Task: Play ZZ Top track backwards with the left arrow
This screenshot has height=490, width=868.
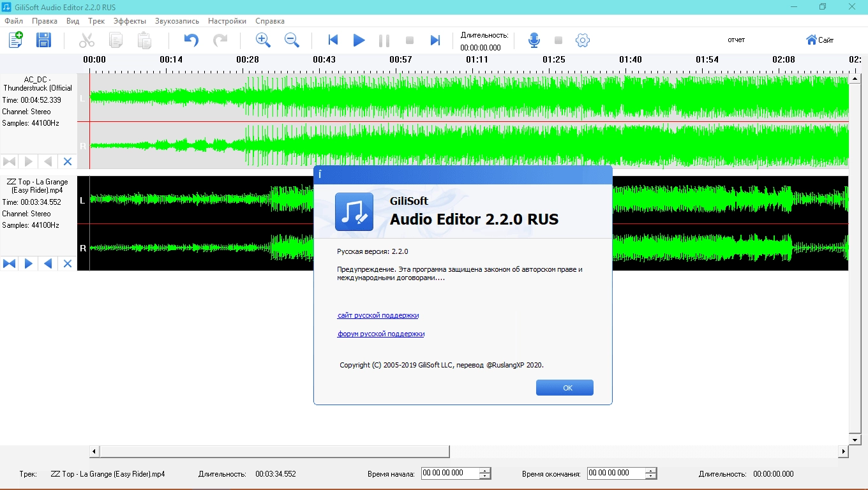Action: (48, 264)
